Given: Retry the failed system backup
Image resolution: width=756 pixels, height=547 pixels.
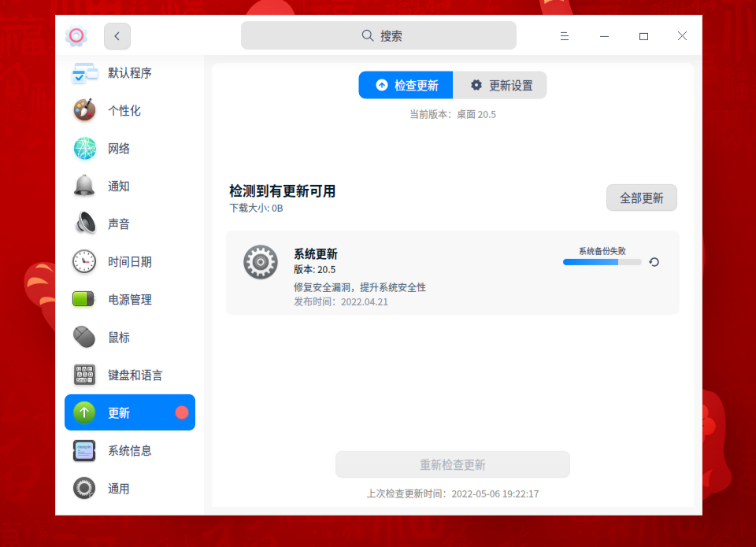Looking at the screenshot, I should (x=654, y=262).
